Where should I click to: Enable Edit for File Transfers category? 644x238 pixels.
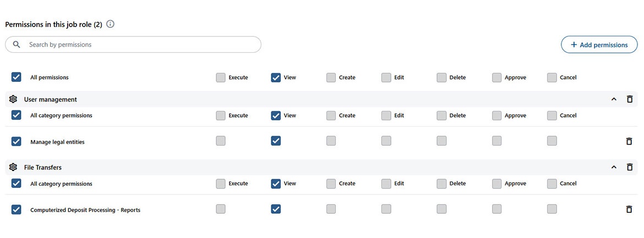tap(386, 184)
